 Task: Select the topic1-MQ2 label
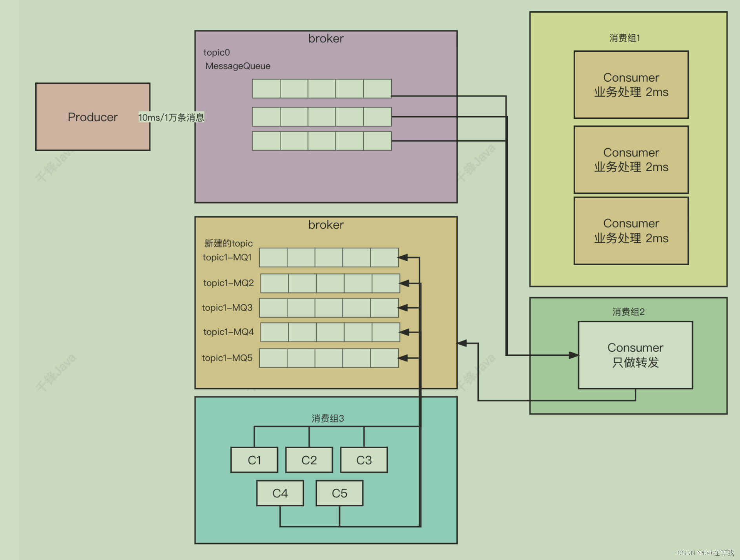coord(228,283)
